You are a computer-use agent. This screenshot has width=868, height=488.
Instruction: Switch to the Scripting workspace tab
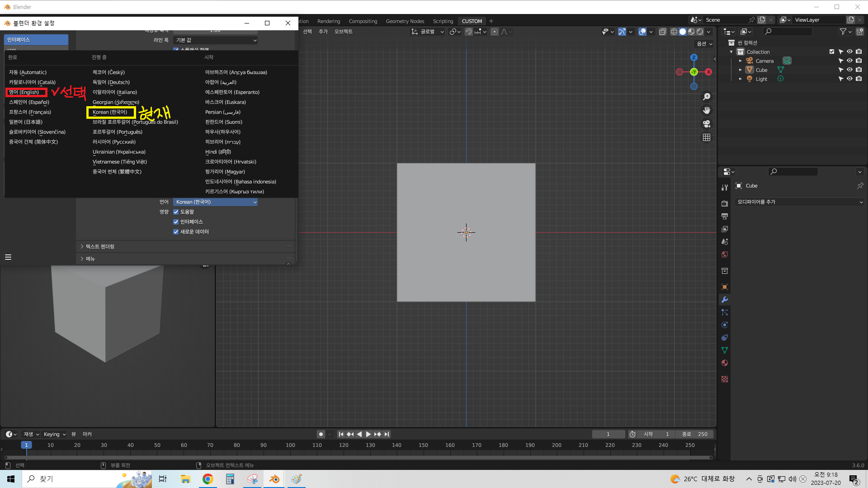pyautogui.click(x=443, y=21)
